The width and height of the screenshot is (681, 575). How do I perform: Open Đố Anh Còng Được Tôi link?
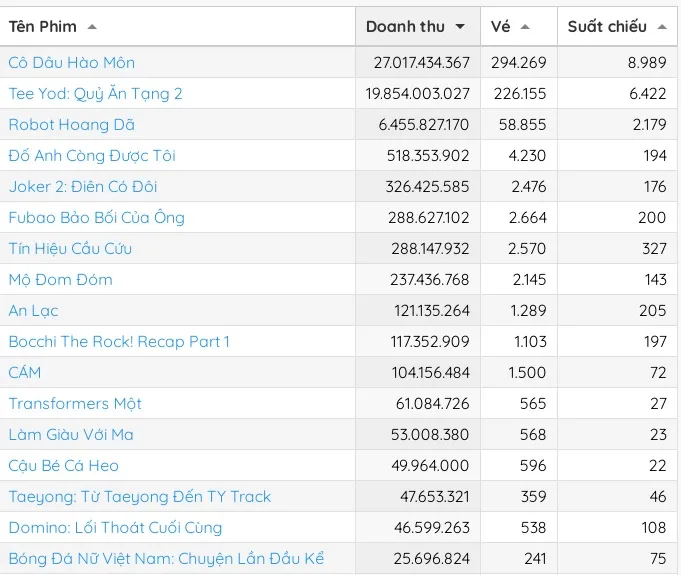(92, 155)
